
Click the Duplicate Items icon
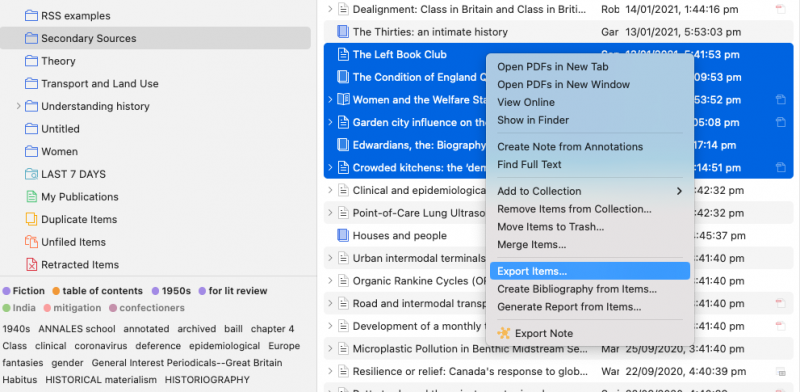31,219
